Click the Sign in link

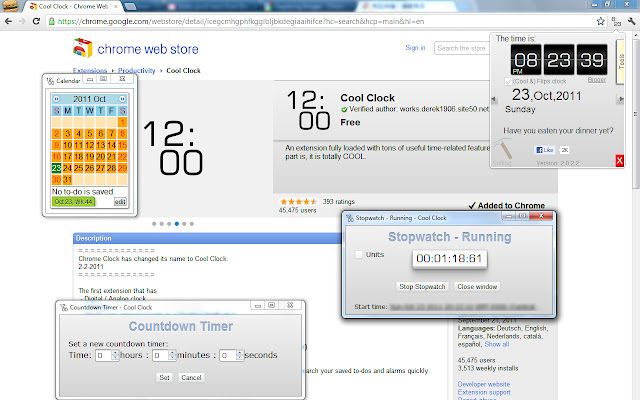[x=415, y=48]
